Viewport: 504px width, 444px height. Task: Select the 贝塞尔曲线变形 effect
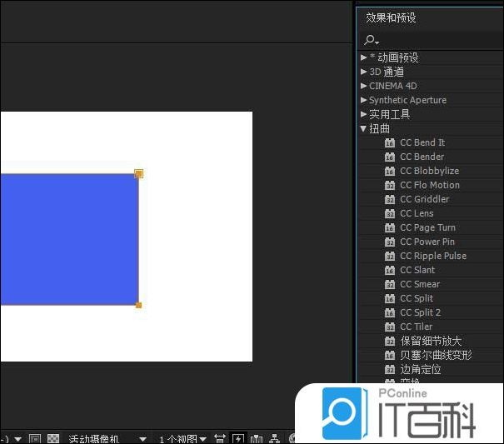click(436, 355)
